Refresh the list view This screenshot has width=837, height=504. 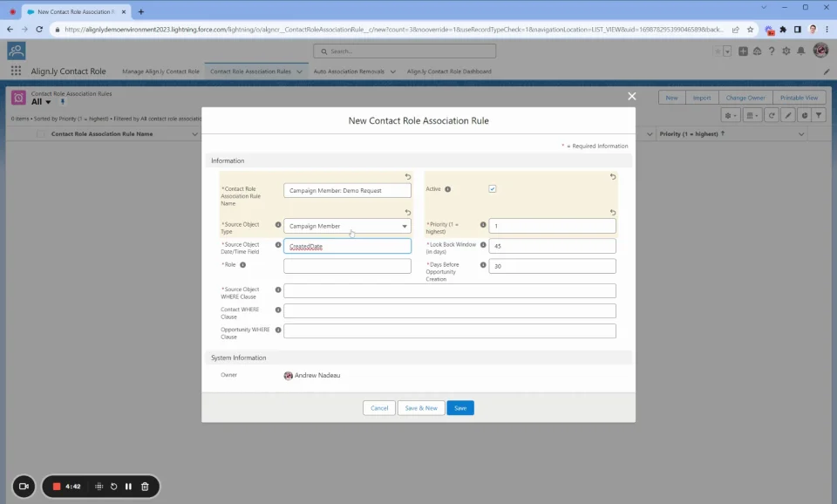pos(772,115)
